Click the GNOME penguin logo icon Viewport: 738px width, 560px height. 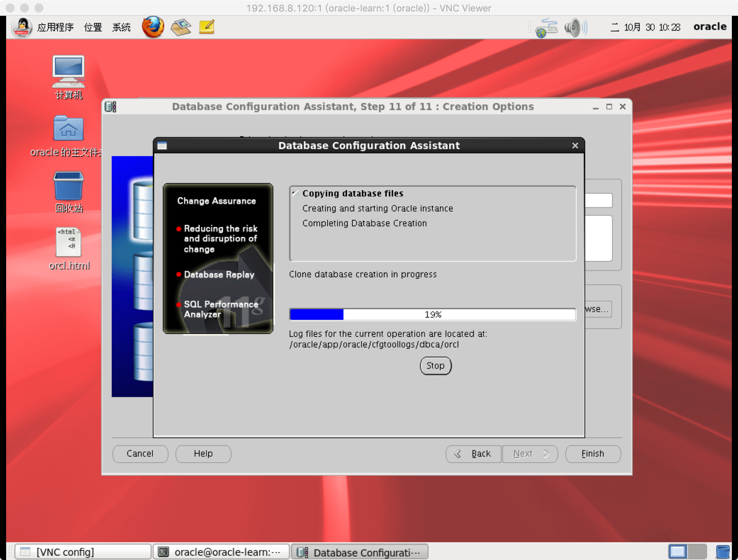tap(22, 27)
